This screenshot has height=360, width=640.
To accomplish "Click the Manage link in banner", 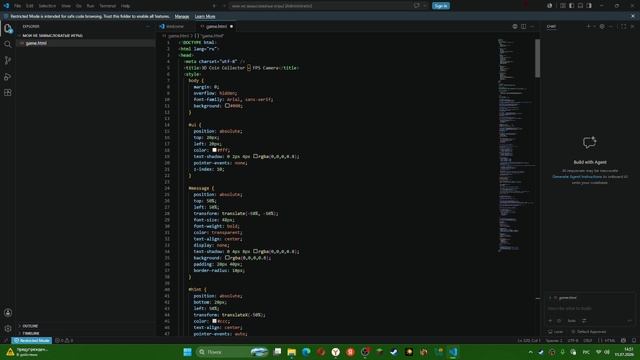I will (182, 16).
